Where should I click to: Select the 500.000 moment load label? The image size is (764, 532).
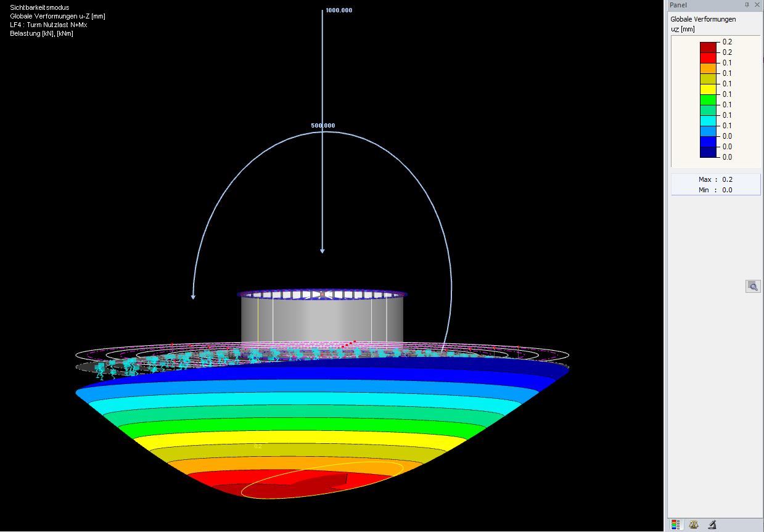coord(323,125)
